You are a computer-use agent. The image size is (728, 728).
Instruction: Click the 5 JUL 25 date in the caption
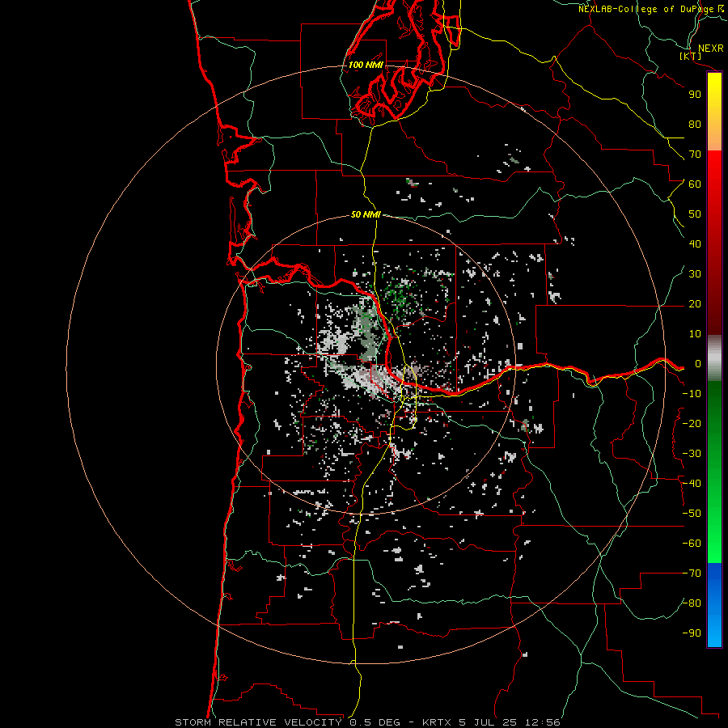tap(488, 722)
